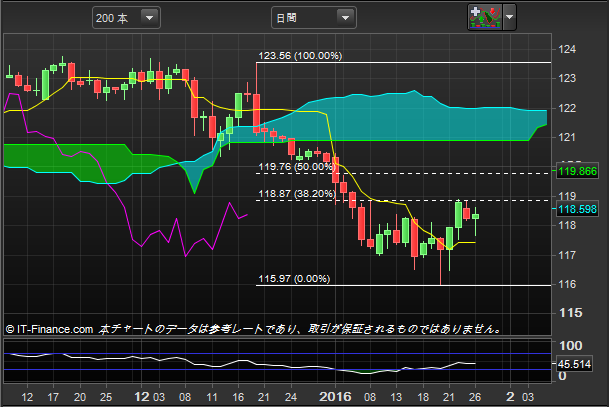Click the cyan 118.598 price tag
The width and height of the screenshot is (609, 407).
point(577,209)
